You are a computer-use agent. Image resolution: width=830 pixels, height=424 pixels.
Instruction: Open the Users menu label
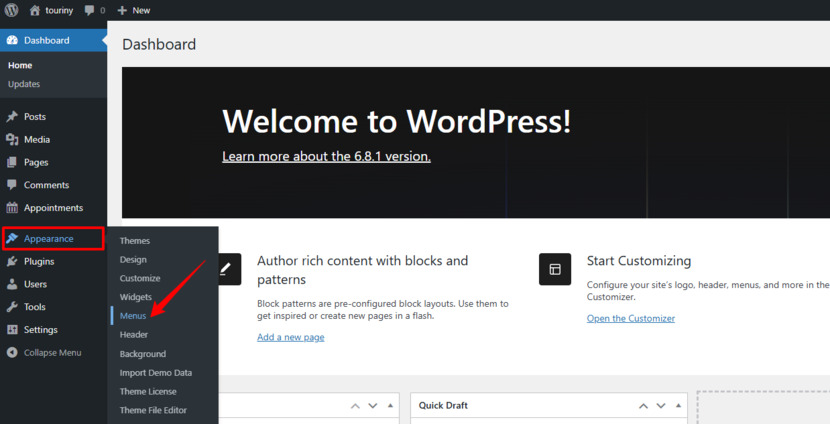(35, 284)
